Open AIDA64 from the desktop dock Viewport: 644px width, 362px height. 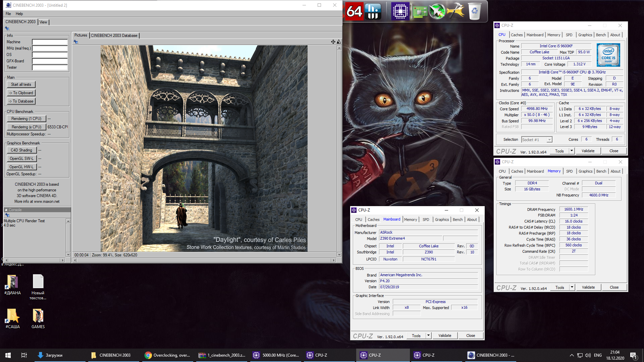tap(354, 11)
